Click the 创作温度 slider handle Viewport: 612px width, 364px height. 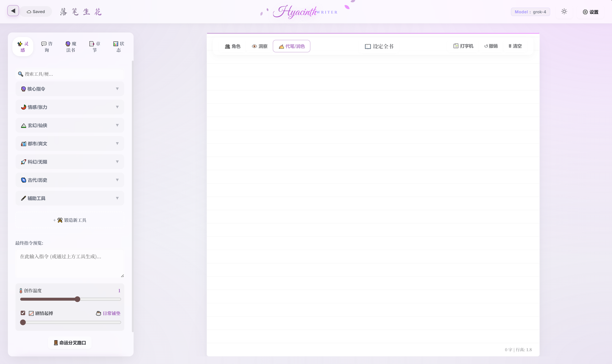click(77, 299)
